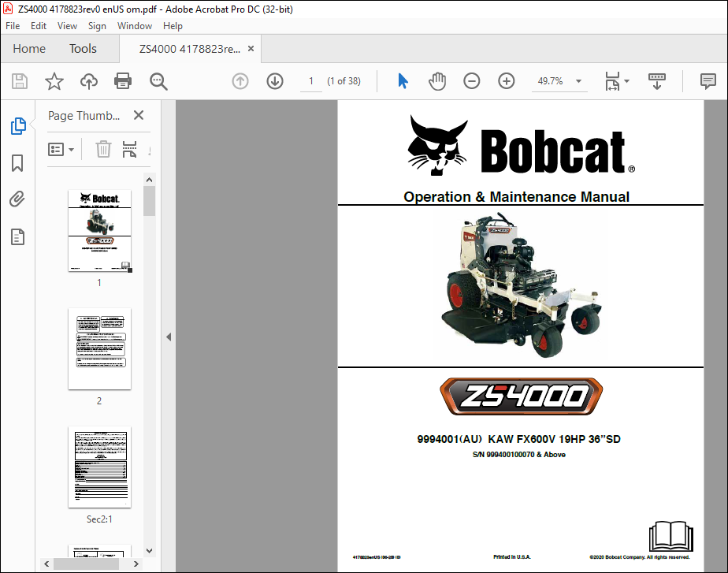Screen dimensions: 728x573
Task: Click the Save file icon
Action: pos(20,81)
